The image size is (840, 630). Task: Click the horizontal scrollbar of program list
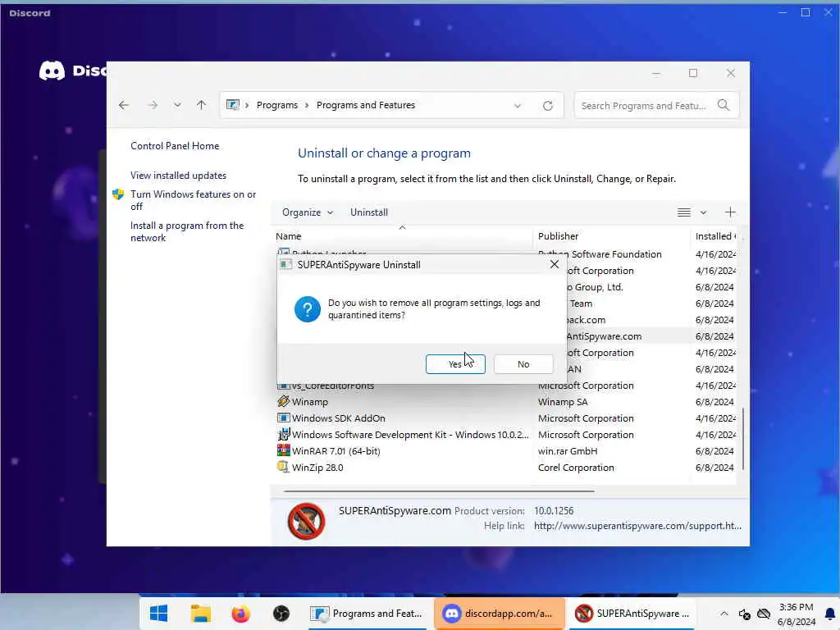pyautogui.click(x=440, y=491)
